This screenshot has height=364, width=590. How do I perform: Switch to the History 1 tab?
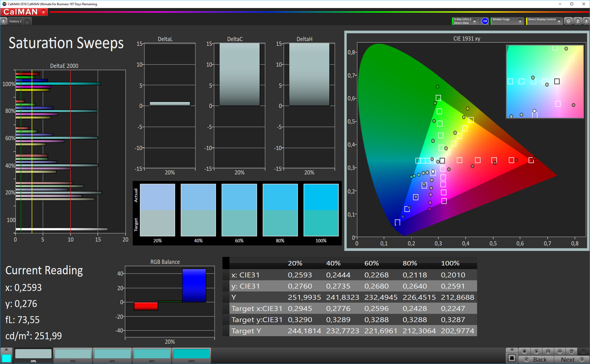[15, 21]
